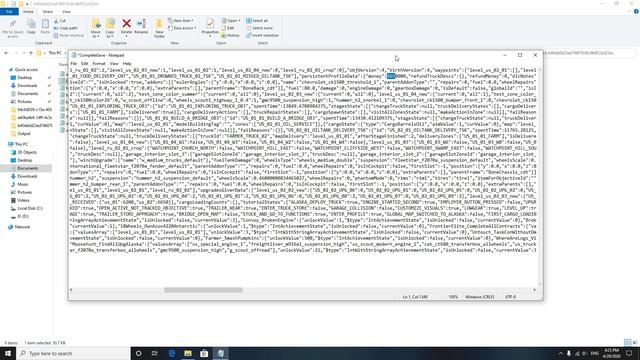
Task: Open Task View on the taskbar
Action: (x=155, y=353)
